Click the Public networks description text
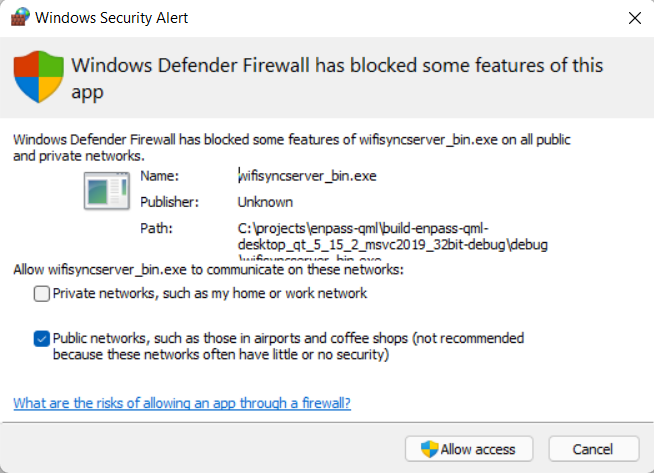The image size is (654, 473). (x=288, y=346)
